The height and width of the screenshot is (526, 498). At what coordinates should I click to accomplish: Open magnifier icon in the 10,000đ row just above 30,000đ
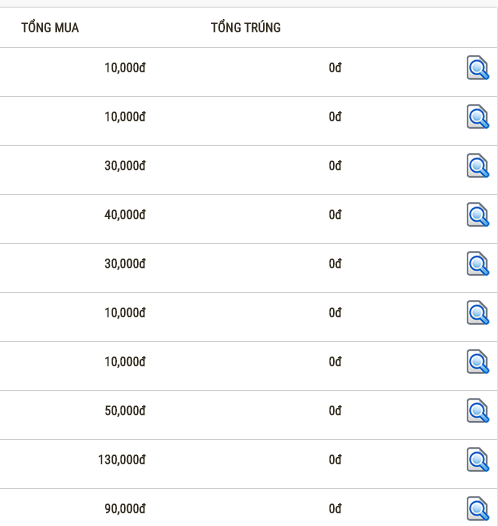click(x=478, y=117)
